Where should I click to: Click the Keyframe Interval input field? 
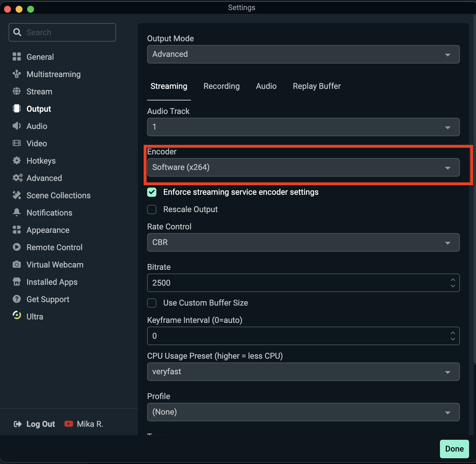coord(303,336)
